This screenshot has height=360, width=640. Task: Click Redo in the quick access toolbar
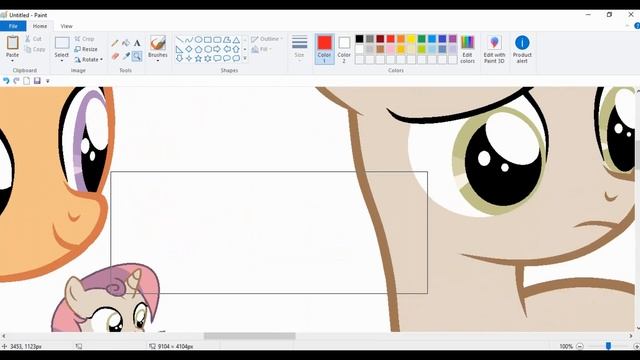pos(16,81)
